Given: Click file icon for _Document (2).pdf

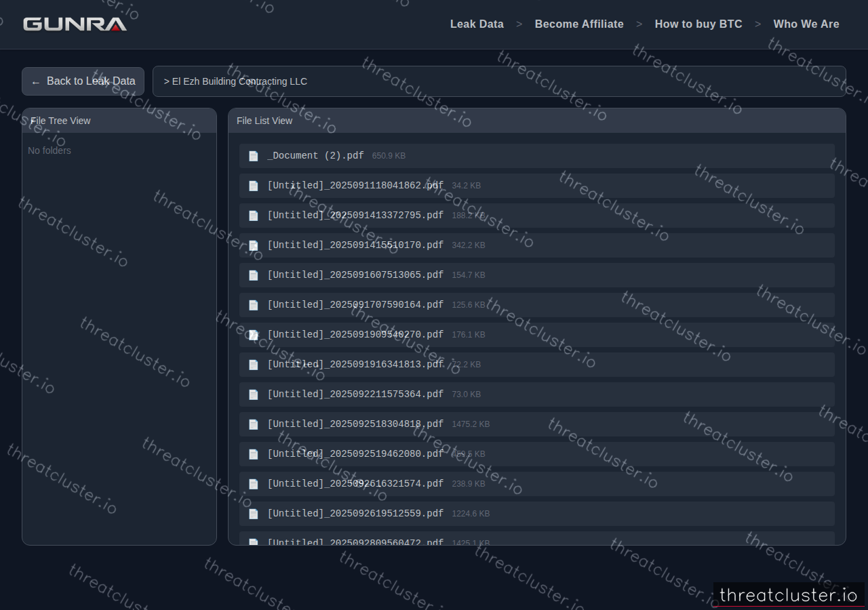Looking at the screenshot, I should tap(254, 156).
